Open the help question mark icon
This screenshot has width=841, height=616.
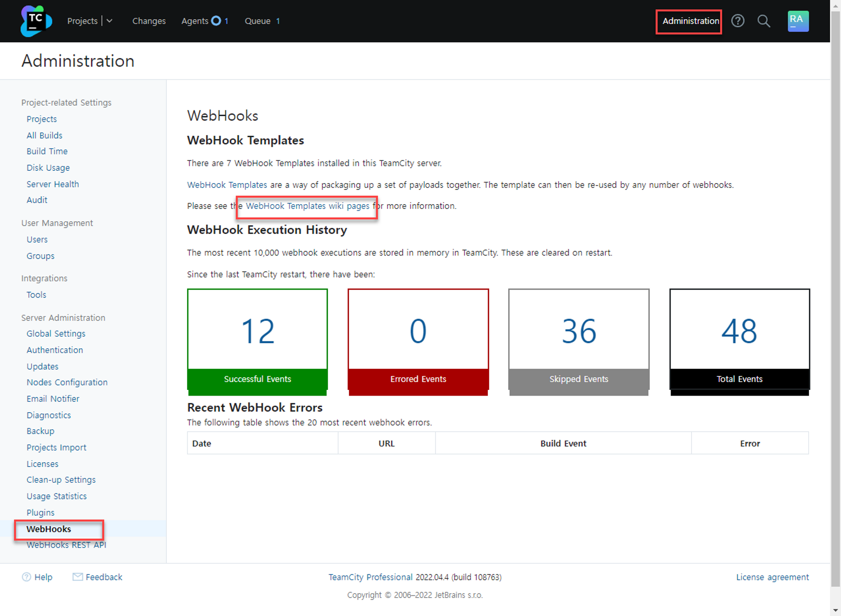[738, 21]
